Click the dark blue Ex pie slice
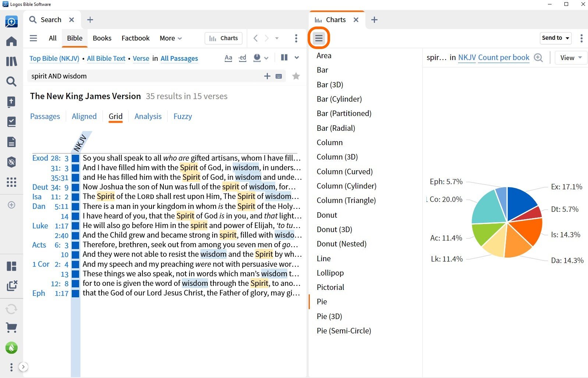This screenshot has height=378, width=588. coord(520,202)
